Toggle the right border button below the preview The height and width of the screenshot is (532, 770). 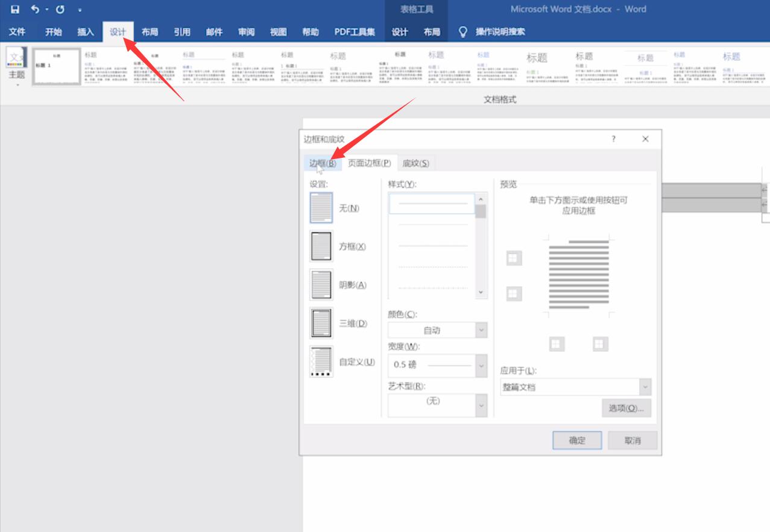click(x=599, y=344)
